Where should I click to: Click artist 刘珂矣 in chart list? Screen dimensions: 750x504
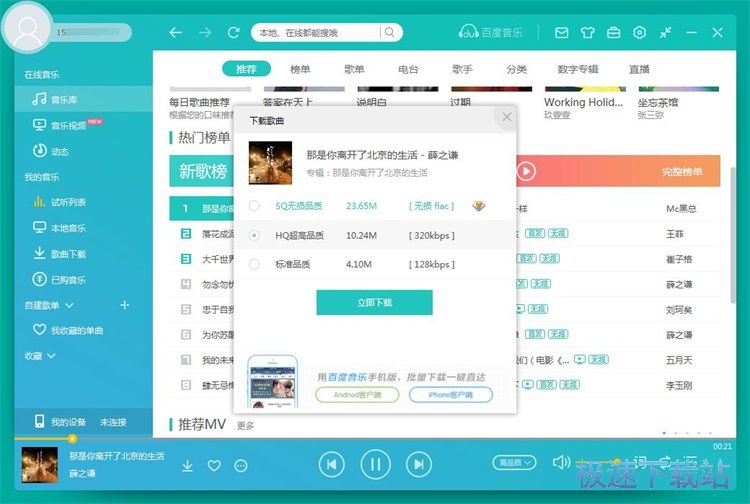tap(679, 309)
